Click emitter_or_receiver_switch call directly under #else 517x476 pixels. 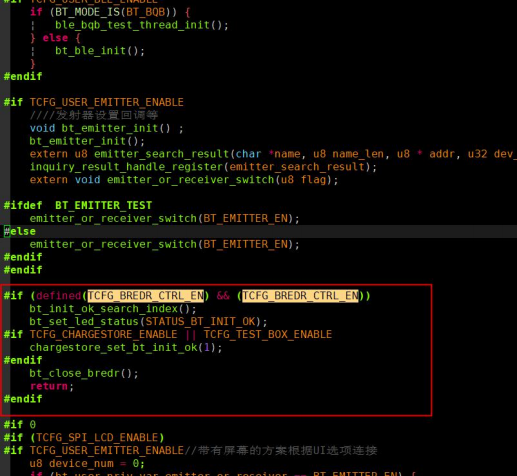pos(165,244)
